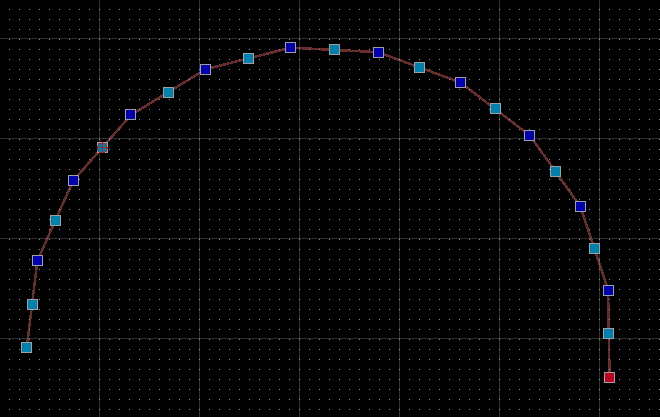Click the topmost blue node at the arc's peak

(x=290, y=47)
